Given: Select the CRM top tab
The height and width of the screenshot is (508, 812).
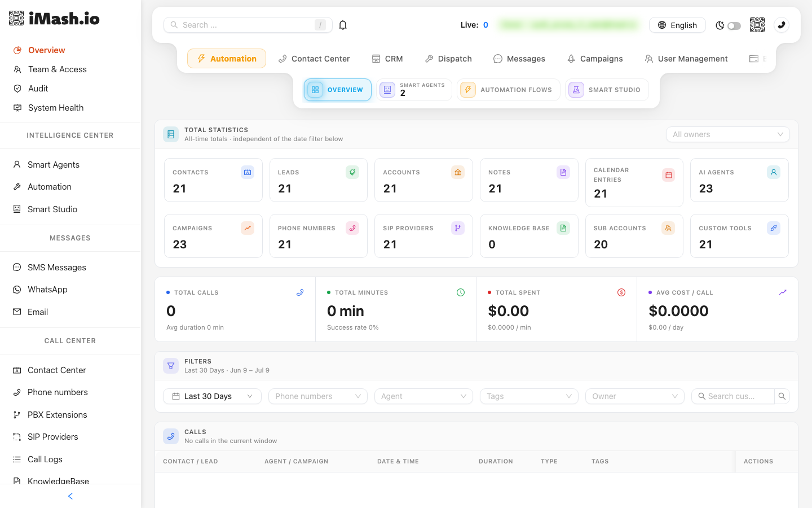Looking at the screenshot, I should [x=387, y=58].
